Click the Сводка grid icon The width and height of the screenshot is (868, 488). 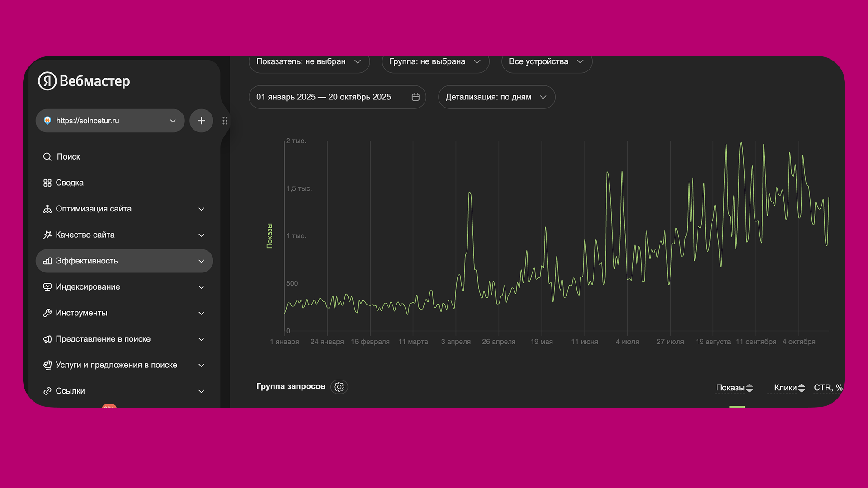[x=47, y=183]
